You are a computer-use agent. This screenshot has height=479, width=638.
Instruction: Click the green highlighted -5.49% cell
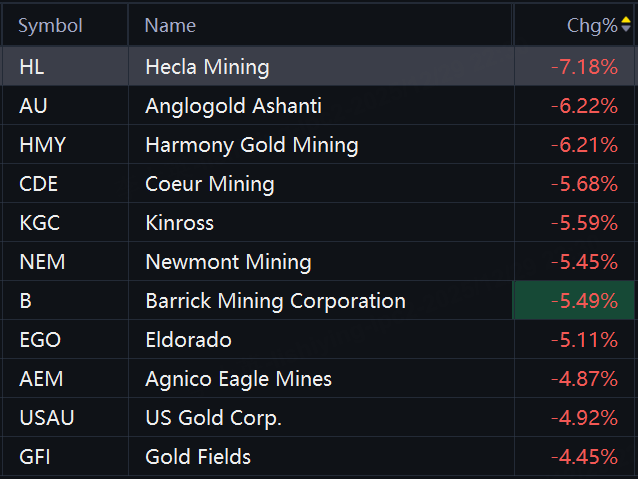pyautogui.click(x=584, y=301)
